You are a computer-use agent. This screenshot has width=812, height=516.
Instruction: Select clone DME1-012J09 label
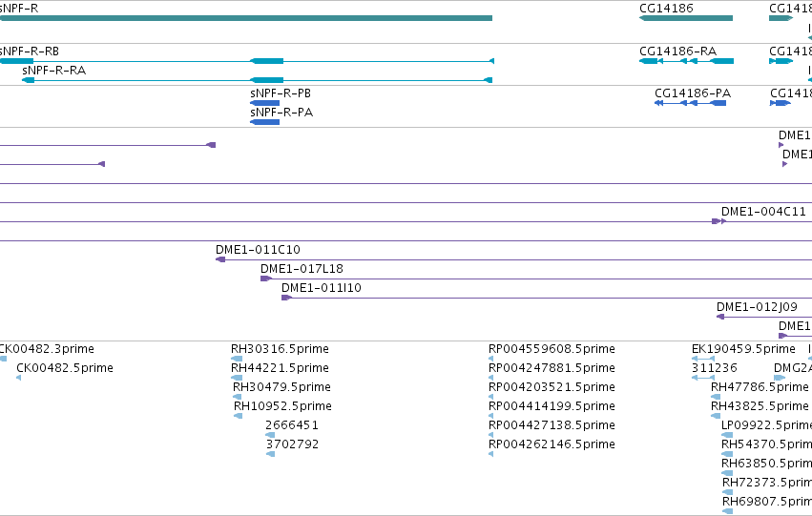(x=757, y=307)
